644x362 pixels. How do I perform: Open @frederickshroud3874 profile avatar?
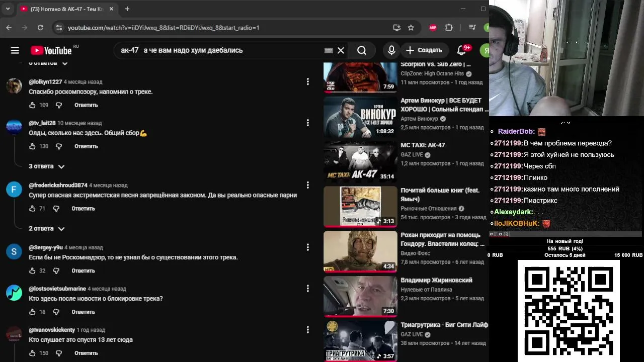14,189
